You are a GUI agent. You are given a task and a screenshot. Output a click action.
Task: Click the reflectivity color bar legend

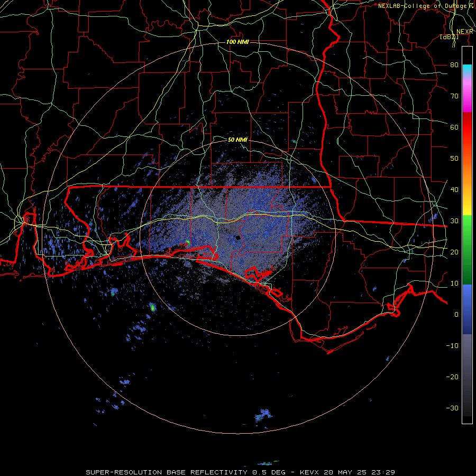[467, 235]
